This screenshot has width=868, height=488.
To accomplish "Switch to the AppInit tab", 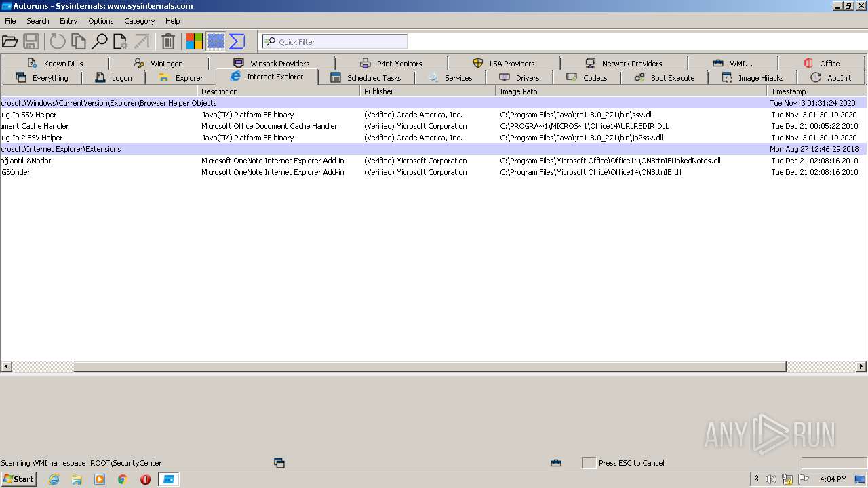I will point(831,77).
